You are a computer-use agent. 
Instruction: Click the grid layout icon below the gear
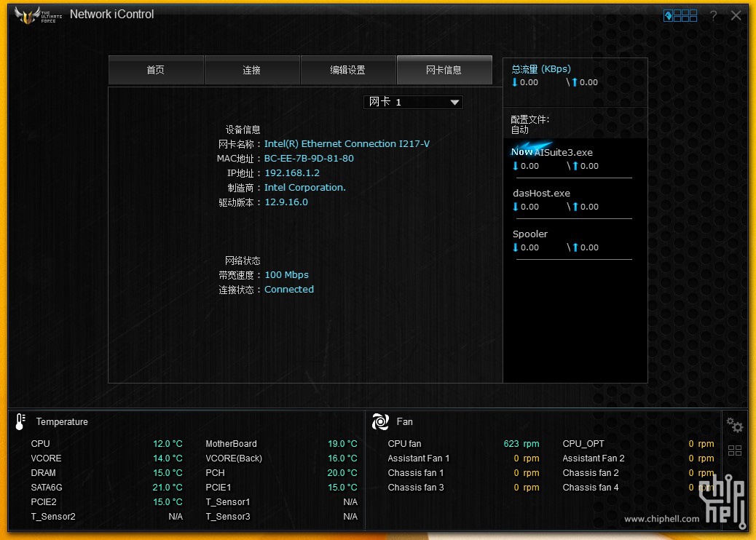click(735, 450)
